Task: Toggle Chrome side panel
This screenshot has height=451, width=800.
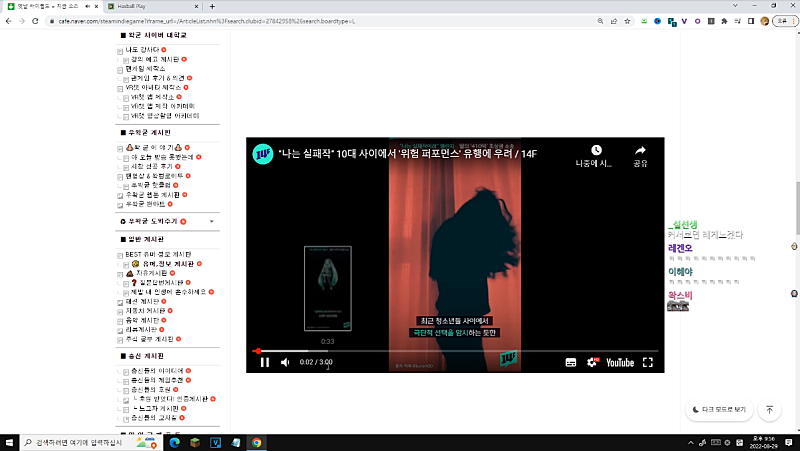Action: point(751,21)
